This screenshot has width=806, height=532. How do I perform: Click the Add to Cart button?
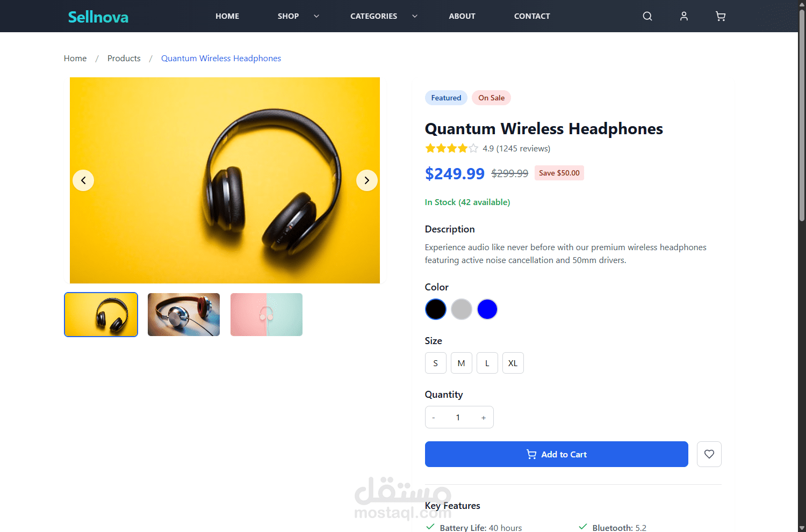click(x=557, y=454)
